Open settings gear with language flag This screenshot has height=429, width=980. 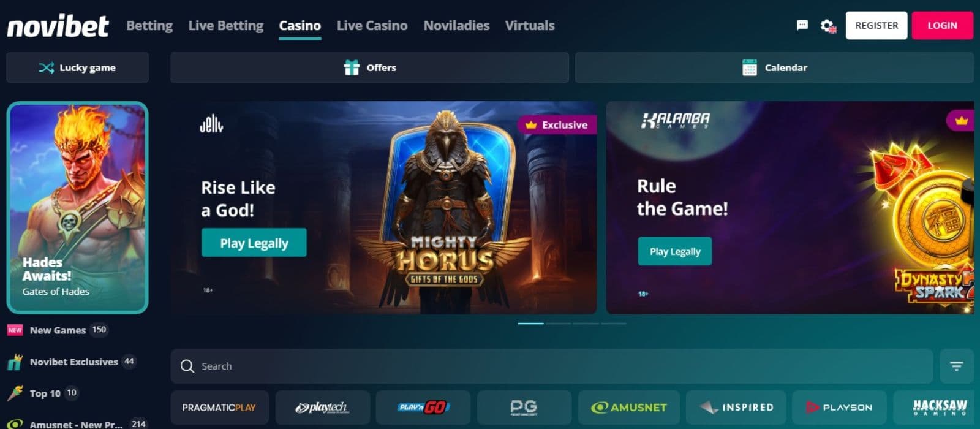828,26
